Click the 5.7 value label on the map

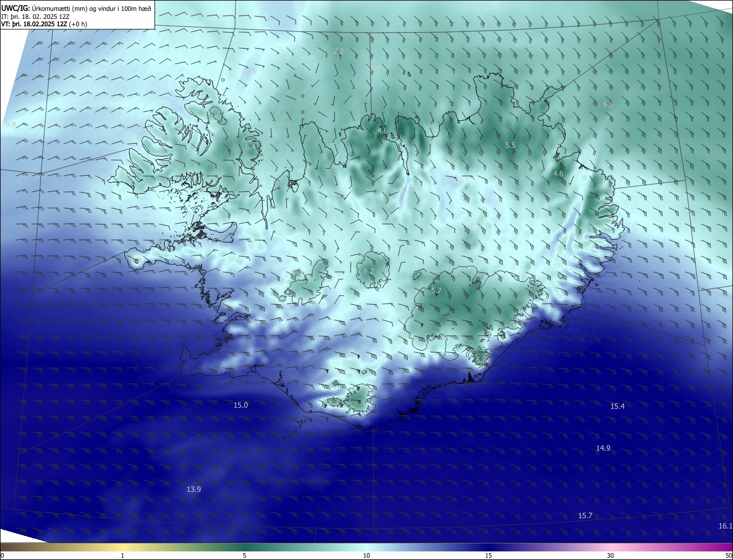pyautogui.click(x=436, y=291)
